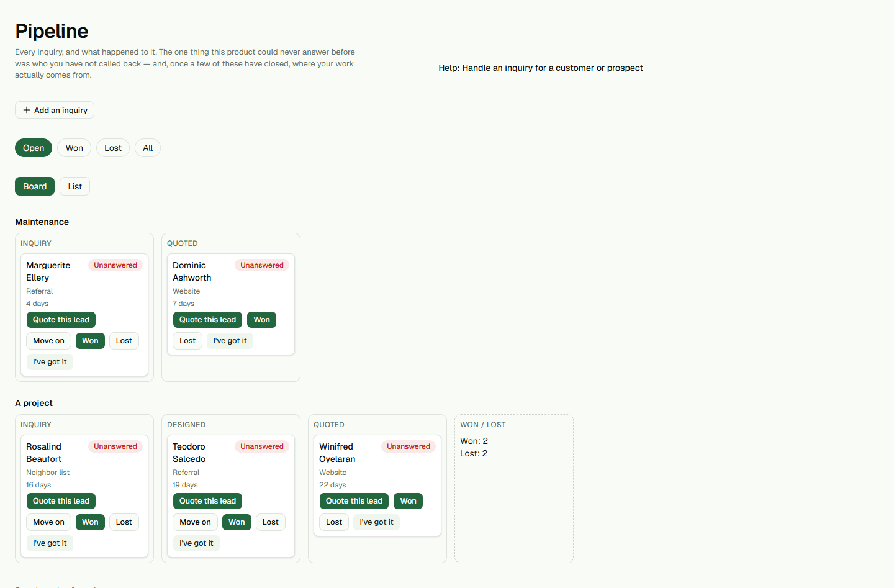Mark Teodoro Salcedo as Won

[237, 522]
